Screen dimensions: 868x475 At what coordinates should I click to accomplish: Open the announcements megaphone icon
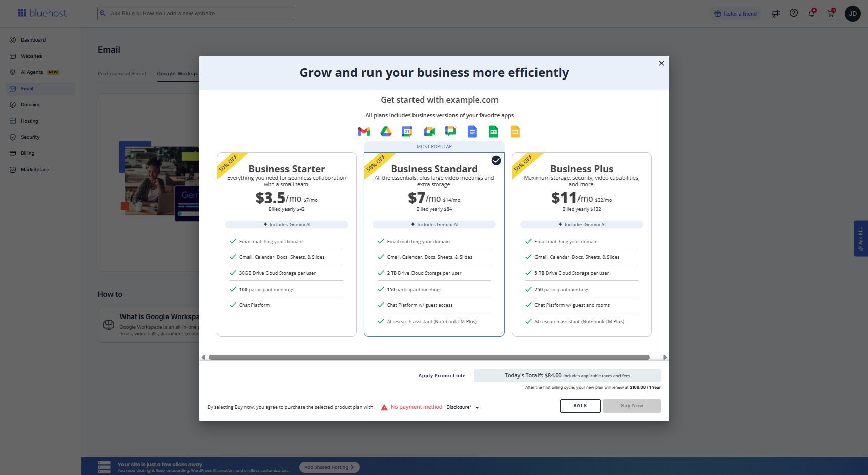click(x=776, y=14)
